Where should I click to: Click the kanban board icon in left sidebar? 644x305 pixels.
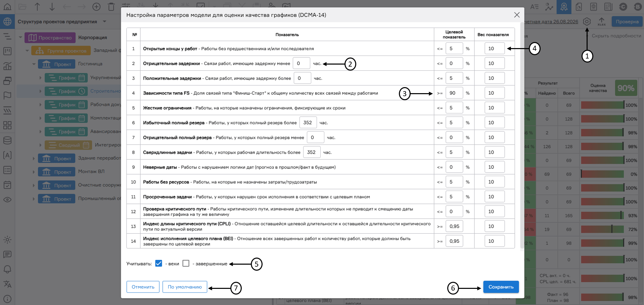click(x=7, y=51)
